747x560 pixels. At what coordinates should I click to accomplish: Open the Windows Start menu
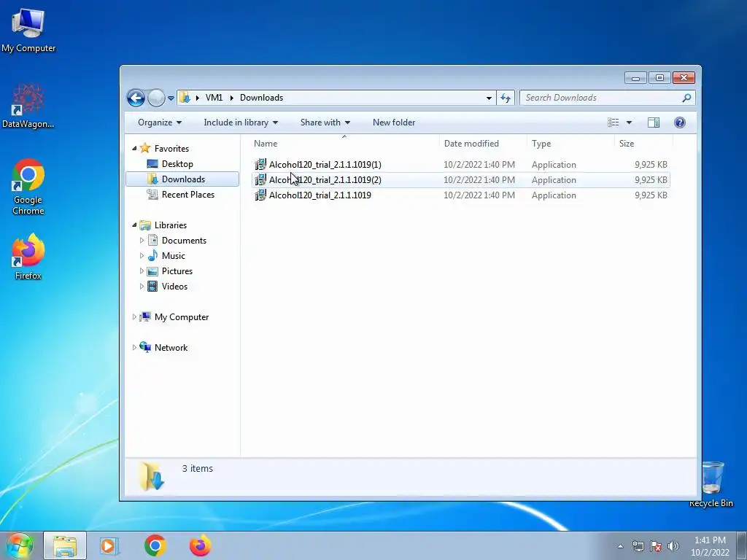tap(20, 545)
